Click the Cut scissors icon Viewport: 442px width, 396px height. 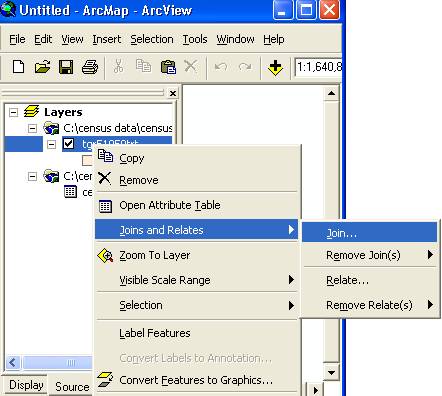click(118, 67)
